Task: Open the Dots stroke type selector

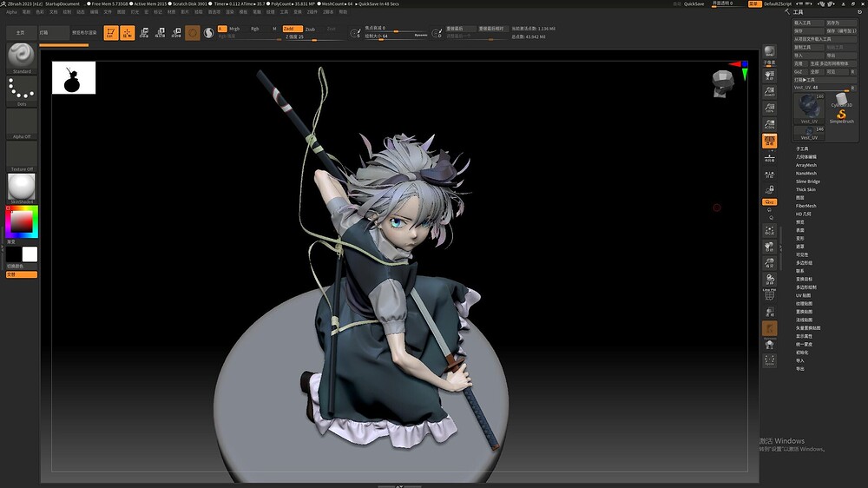Action: pos(22,91)
